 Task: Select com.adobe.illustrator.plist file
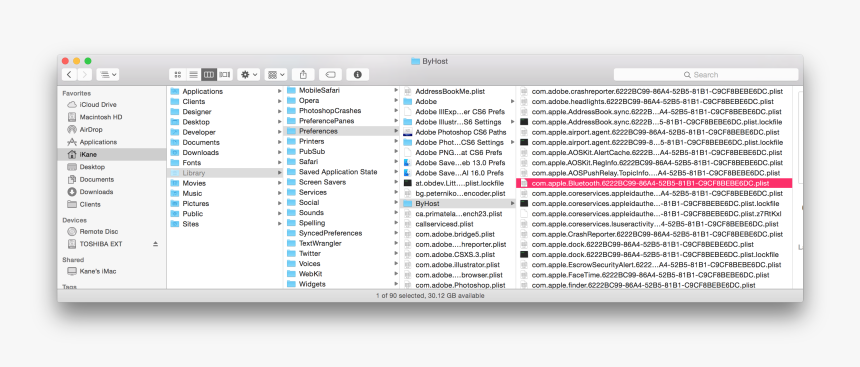coord(458,264)
